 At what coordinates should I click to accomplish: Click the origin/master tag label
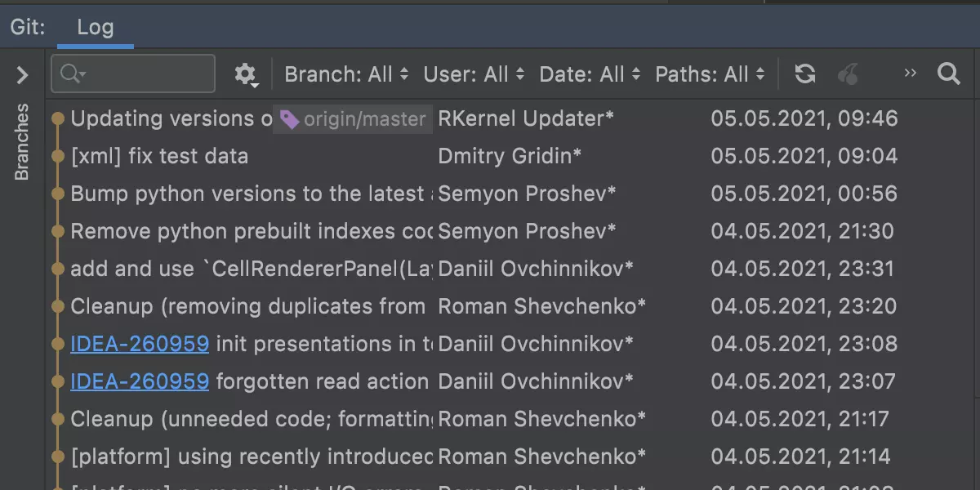point(353,119)
